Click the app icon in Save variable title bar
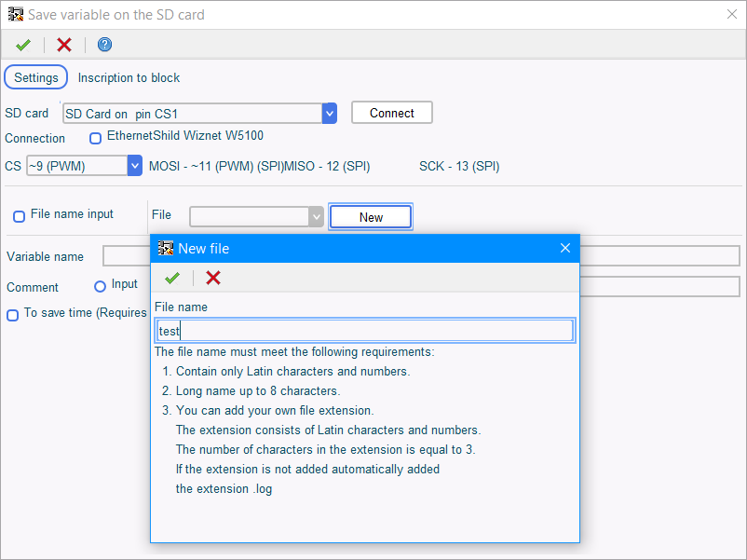747x560 pixels. click(x=16, y=14)
